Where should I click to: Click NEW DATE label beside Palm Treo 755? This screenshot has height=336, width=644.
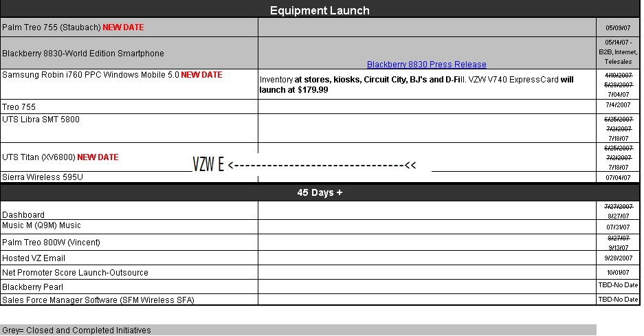(x=123, y=27)
